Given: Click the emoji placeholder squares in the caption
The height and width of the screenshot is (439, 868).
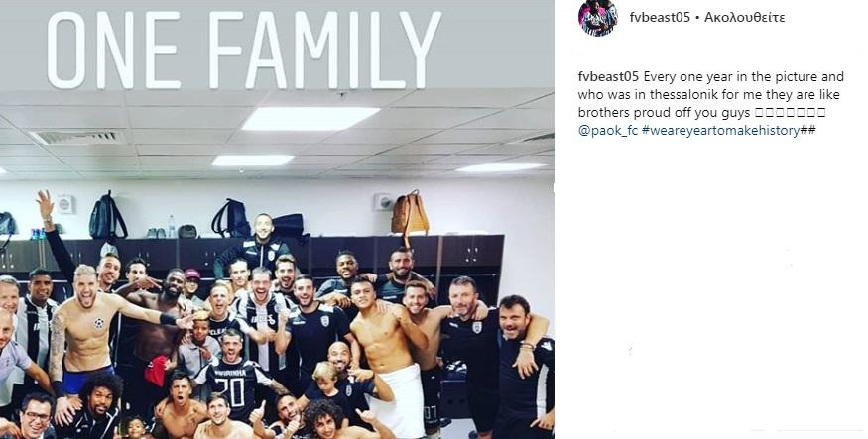Looking at the screenshot, I should coord(790,113).
